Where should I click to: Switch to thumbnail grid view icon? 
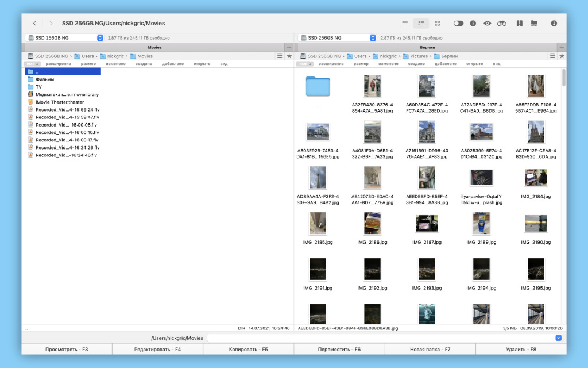[438, 24]
